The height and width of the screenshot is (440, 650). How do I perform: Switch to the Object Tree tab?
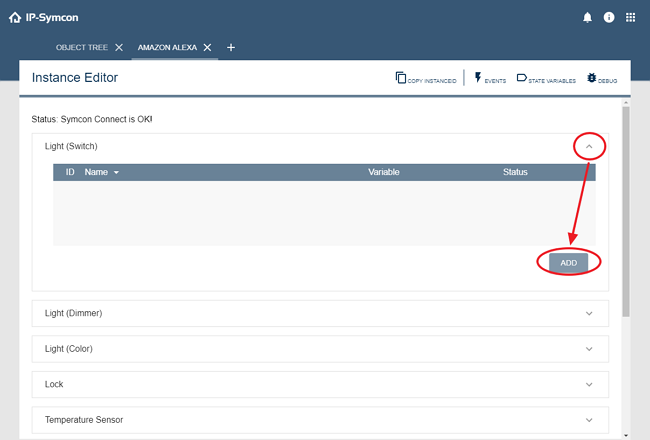(82, 47)
